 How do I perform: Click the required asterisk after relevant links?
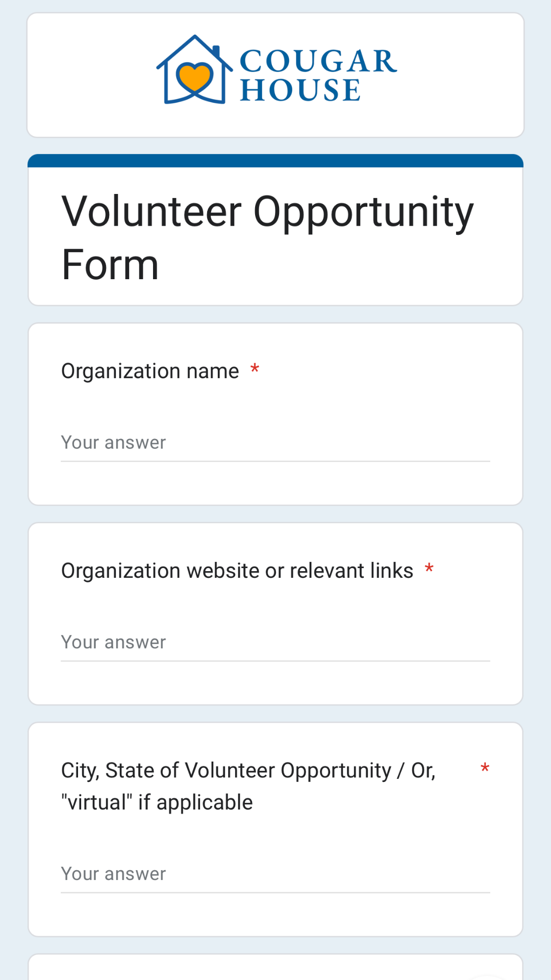(x=429, y=568)
